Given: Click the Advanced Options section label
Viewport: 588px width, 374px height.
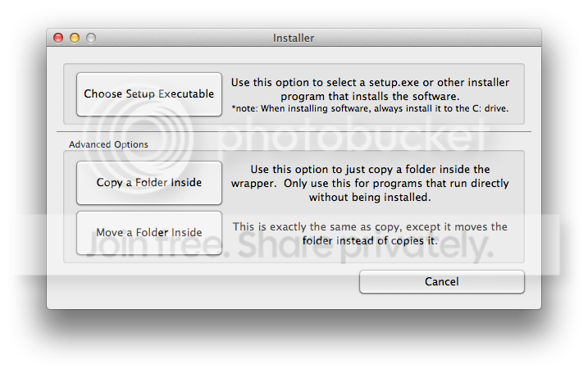Looking at the screenshot, I should pyautogui.click(x=108, y=144).
